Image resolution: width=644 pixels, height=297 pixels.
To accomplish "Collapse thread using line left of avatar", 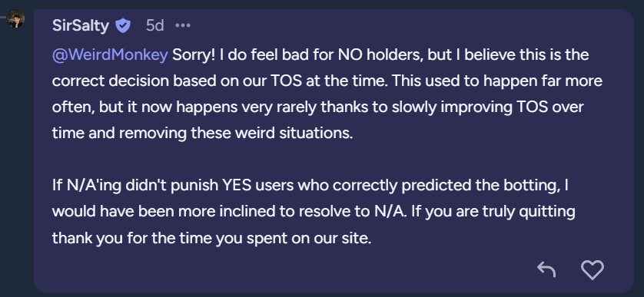I will coord(3,17).
